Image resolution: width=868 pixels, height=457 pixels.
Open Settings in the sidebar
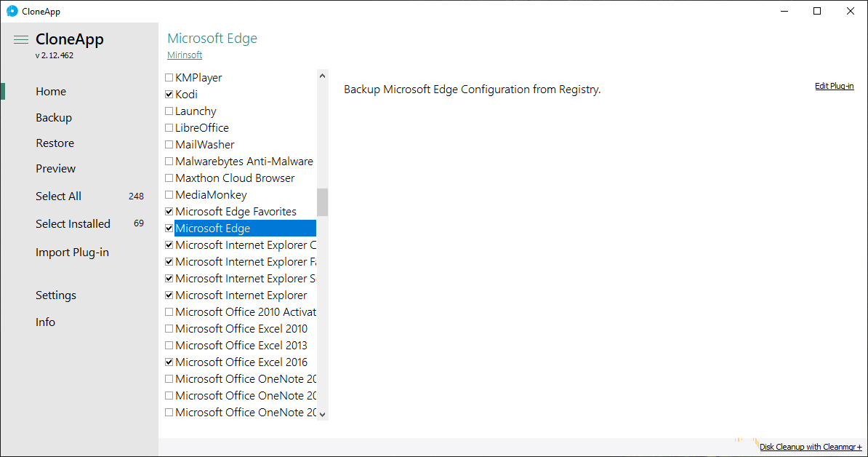click(56, 295)
